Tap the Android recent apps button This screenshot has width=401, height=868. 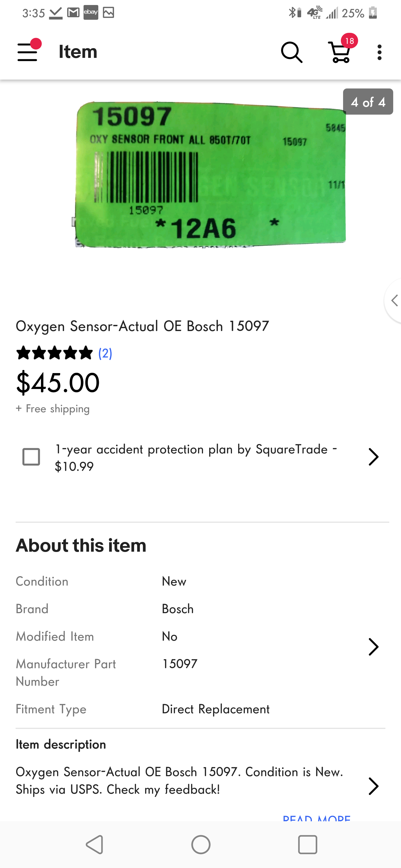click(307, 844)
